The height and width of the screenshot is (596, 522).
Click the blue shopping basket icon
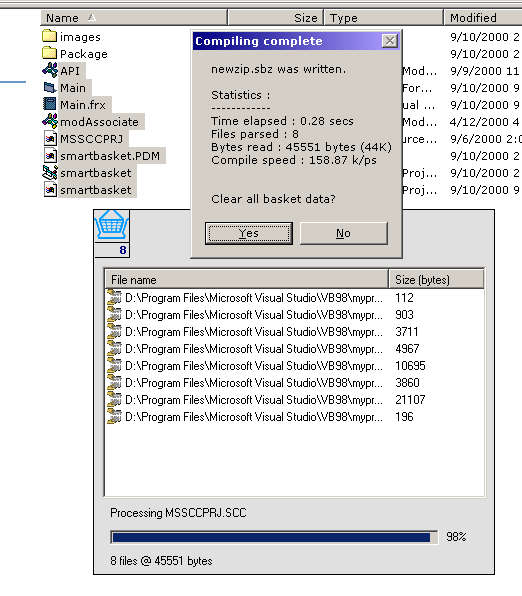[x=111, y=225]
